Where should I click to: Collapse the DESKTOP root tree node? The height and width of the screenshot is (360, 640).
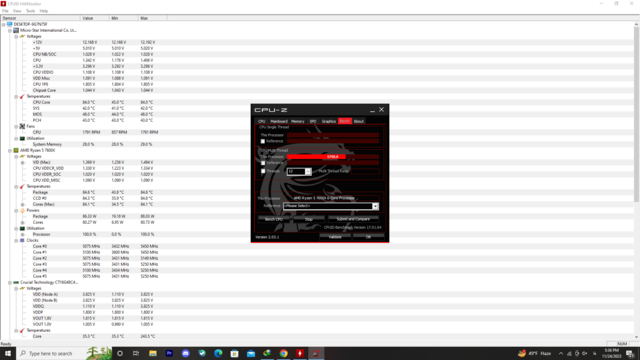(4, 24)
